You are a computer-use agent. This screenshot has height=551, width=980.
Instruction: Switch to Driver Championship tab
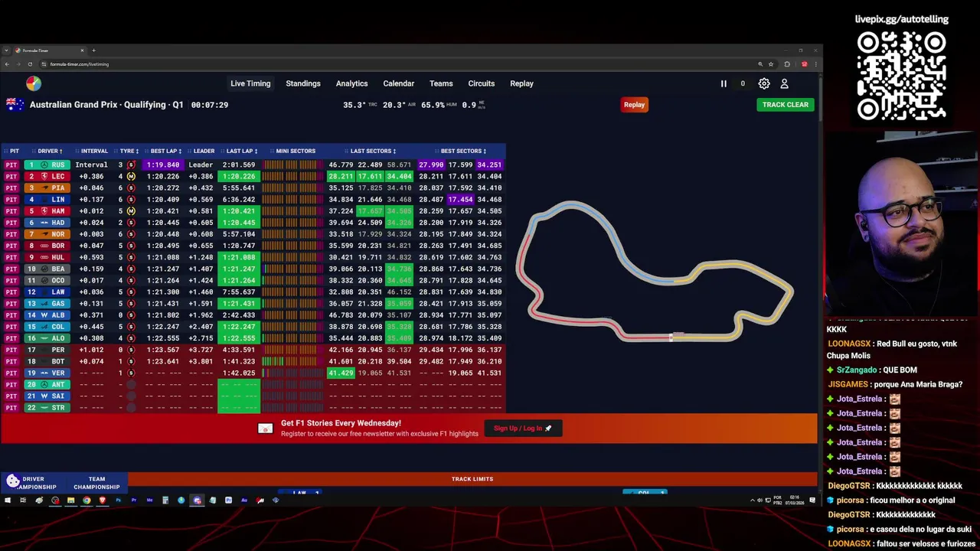click(x=33, y=483)
